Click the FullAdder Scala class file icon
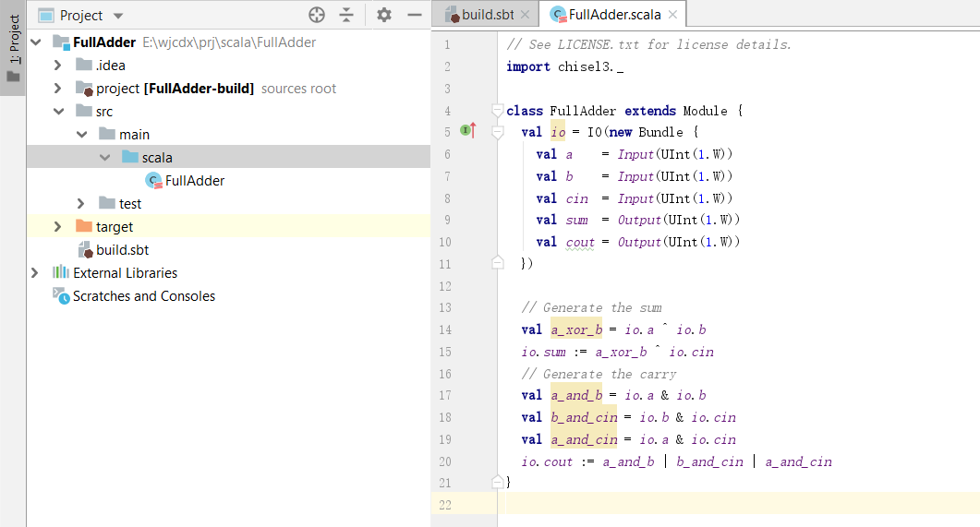Image resolution: width=980 pixels, height=527 pixels. click(x=153, y=181)
